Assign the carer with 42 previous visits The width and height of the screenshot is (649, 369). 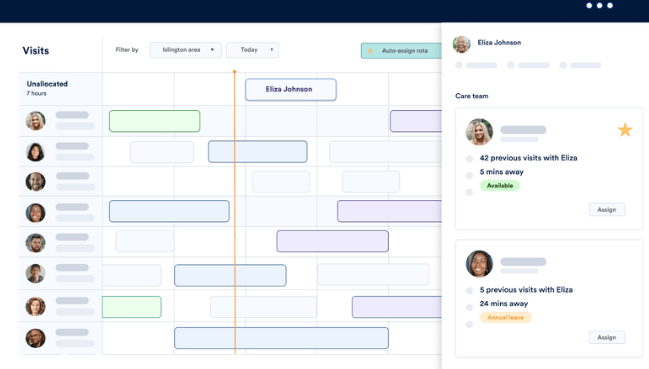[x=607, y=210]
